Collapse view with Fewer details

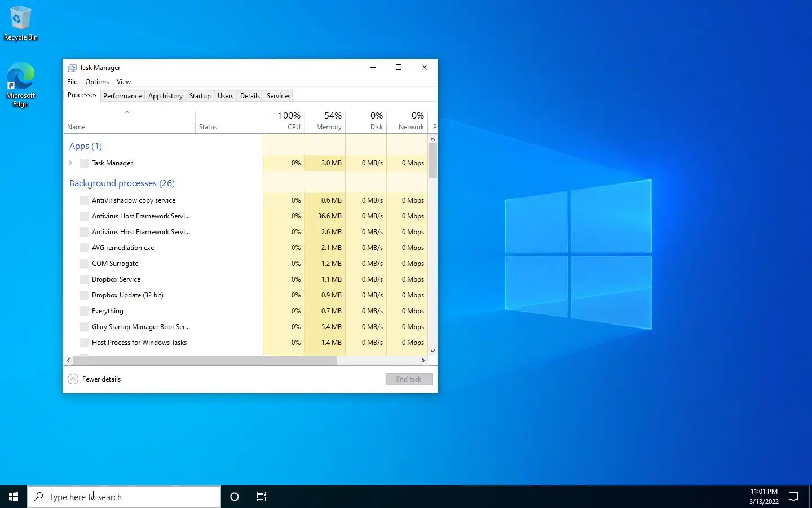tap(94, 379)
